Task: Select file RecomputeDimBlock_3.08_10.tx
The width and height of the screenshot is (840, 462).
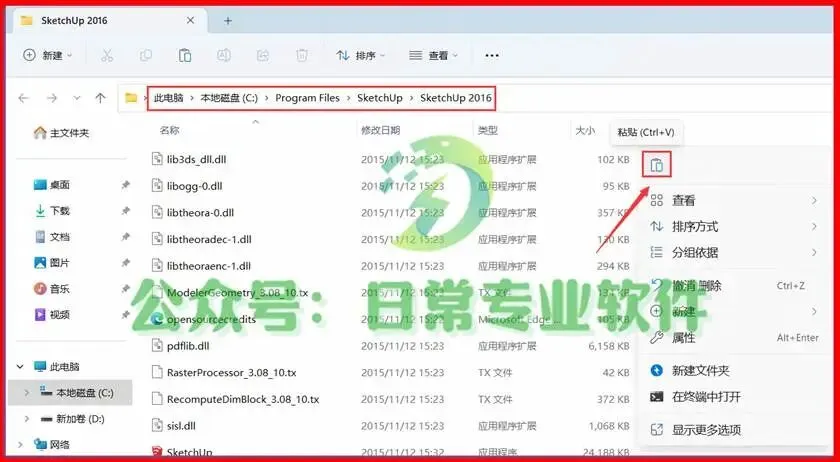Action: pos(243,399)
